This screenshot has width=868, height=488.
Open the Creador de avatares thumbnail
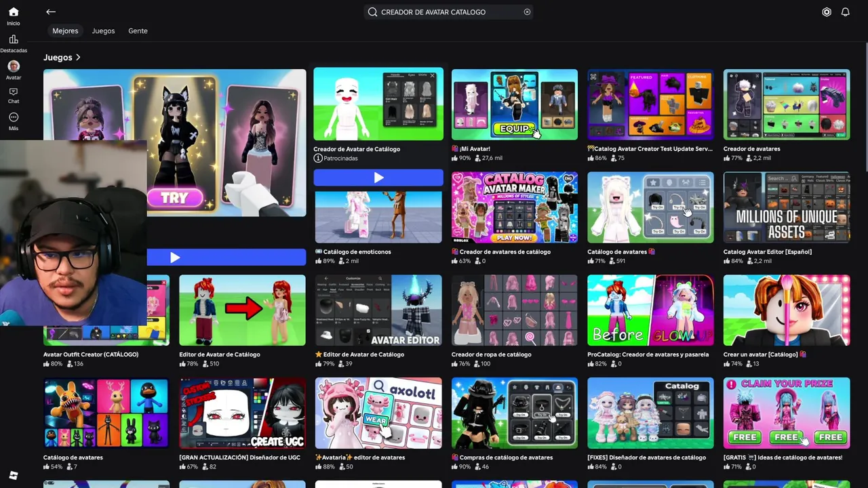787,104
